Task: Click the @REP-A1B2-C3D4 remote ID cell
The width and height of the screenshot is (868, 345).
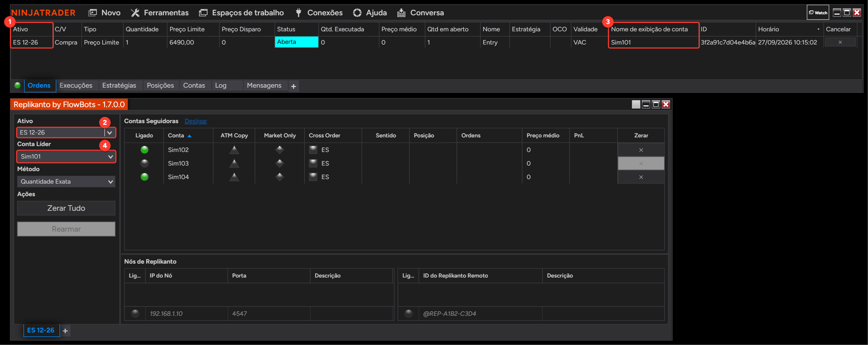Action: click(480, 314)
